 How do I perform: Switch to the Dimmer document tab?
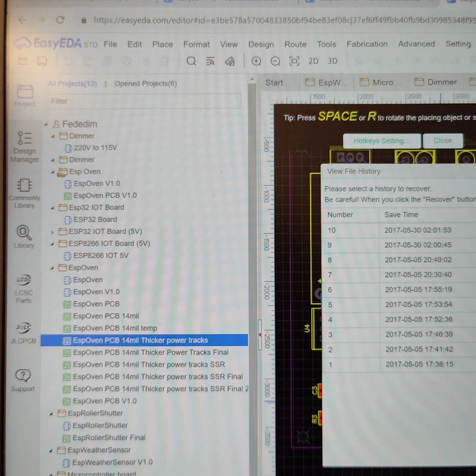[x=436, y=82]
